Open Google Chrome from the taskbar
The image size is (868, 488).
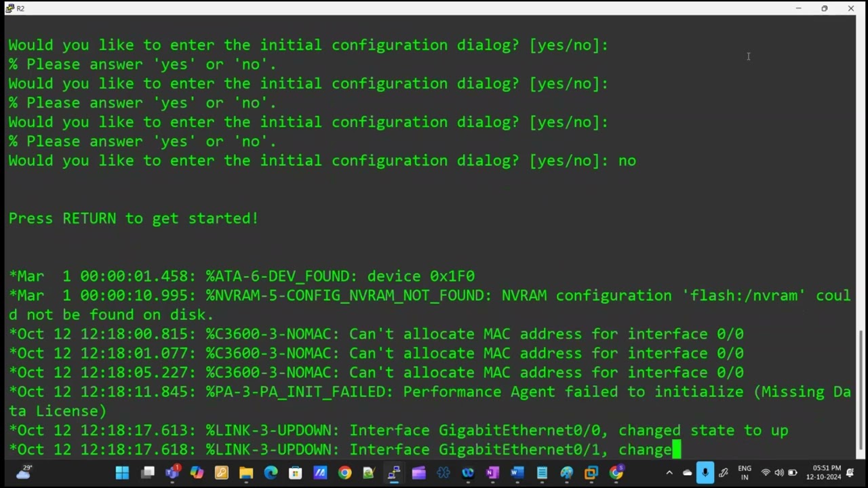[x=344, y=473]
